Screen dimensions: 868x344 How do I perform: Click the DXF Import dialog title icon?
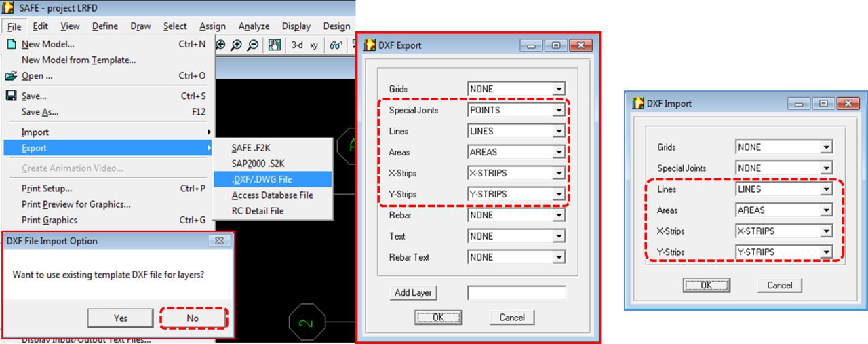[x=638, y=104]
